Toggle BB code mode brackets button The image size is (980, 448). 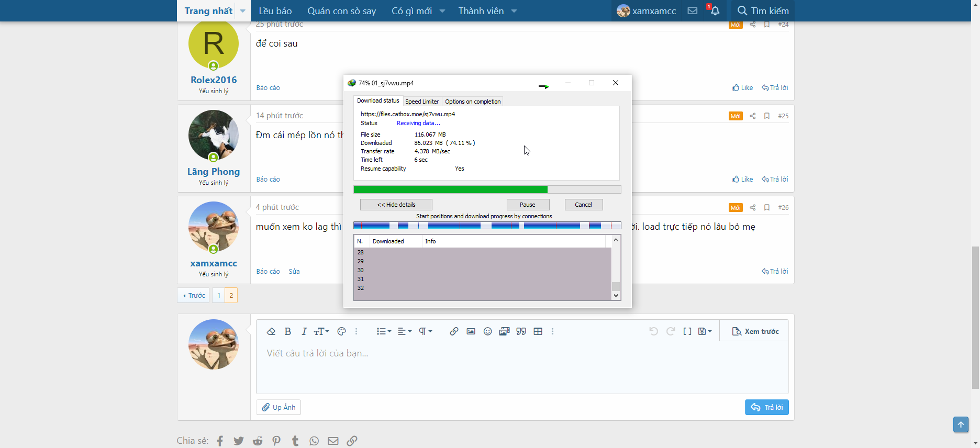[x=687, y=331]
